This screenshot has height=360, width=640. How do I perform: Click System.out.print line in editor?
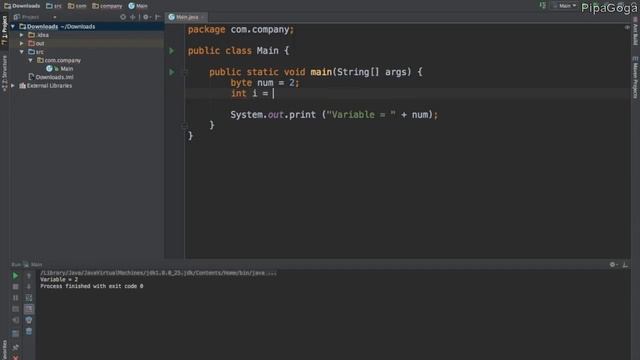pyautogui.click(x=334, y=115)
